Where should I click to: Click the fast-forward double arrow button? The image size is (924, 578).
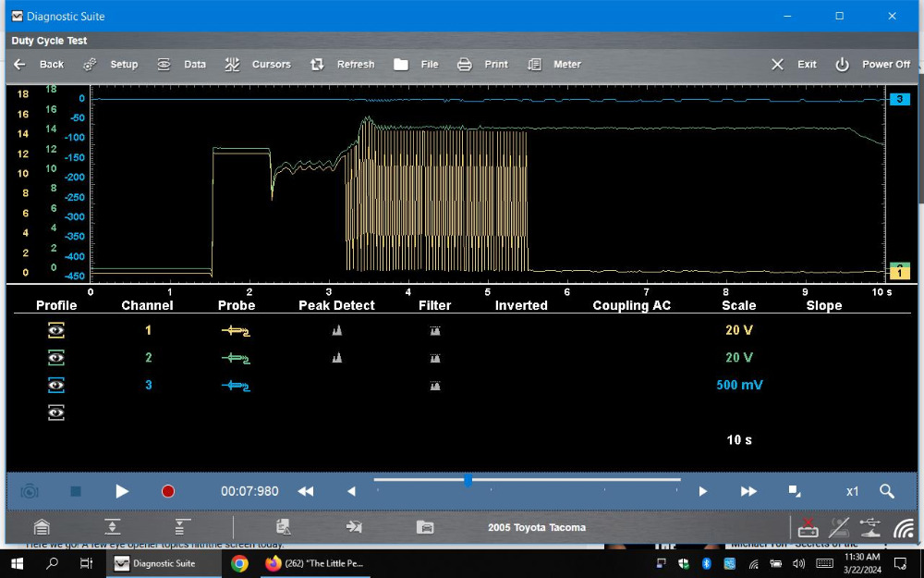click(749, 491)
